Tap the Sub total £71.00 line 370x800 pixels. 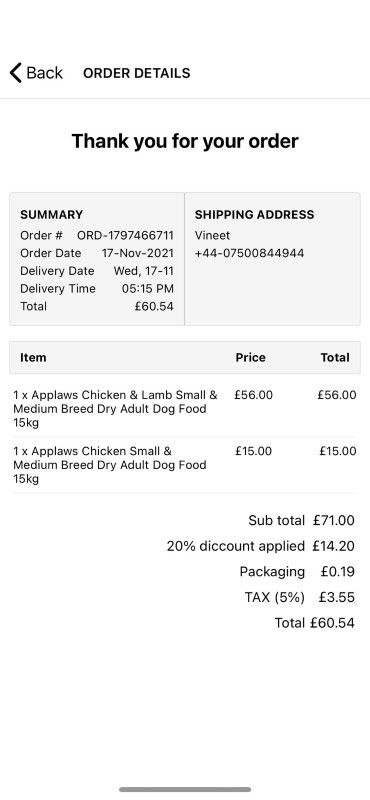coord(301,520)
